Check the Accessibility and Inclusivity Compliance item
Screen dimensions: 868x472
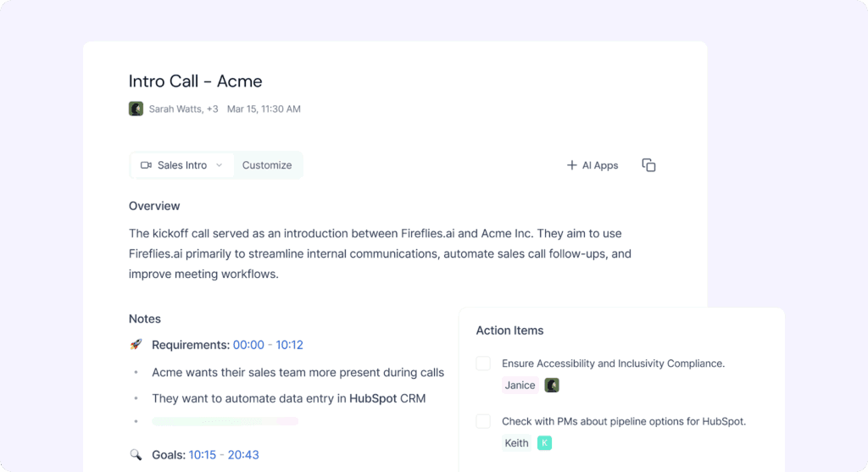483,364
